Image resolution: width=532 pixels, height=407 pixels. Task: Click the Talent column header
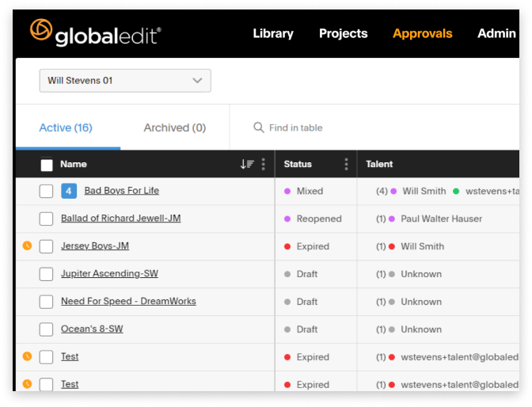point(379,164)
